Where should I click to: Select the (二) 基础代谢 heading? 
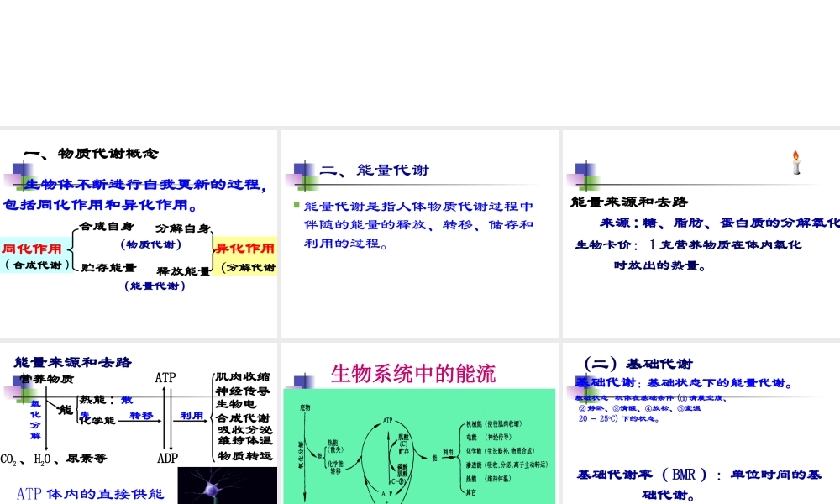pos(637,363)
